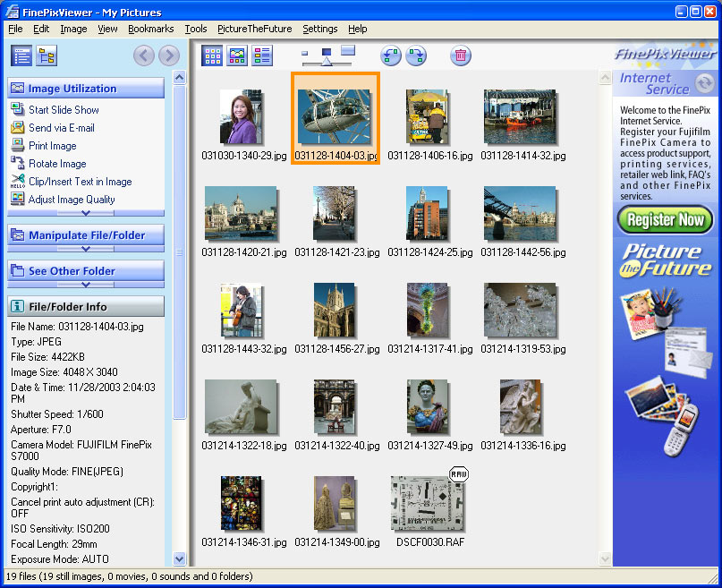
Task: Open the PictureTheFuture menu
Action: 254,29
